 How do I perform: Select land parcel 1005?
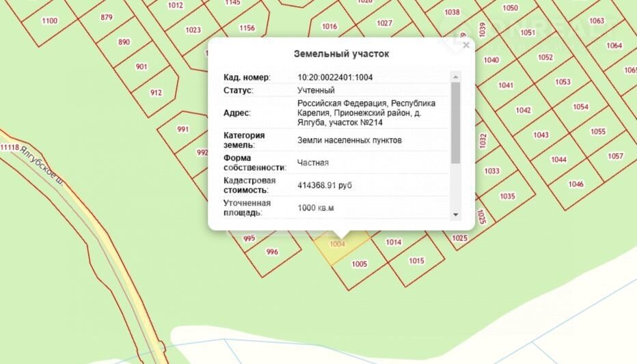pos(360,264)
